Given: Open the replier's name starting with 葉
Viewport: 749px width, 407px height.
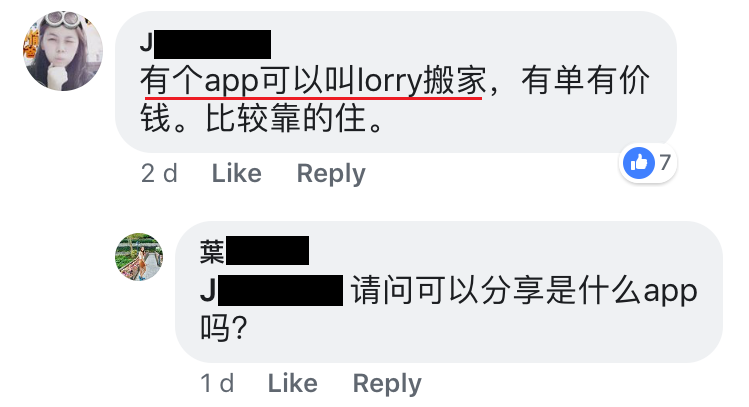Looking at the screenshot, I should pos(254,251).
